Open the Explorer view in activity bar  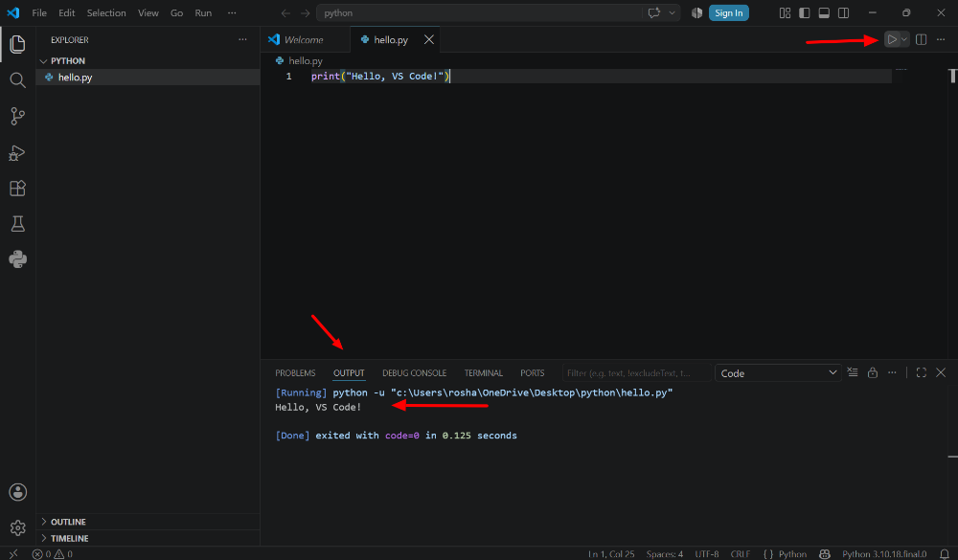click(x=17, y=44)
